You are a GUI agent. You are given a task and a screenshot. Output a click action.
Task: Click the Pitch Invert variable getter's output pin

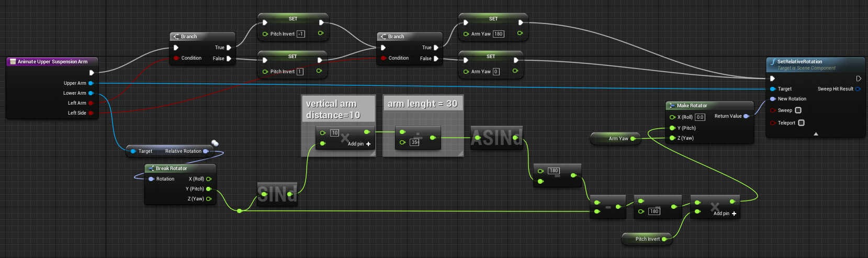coord(664,239)
